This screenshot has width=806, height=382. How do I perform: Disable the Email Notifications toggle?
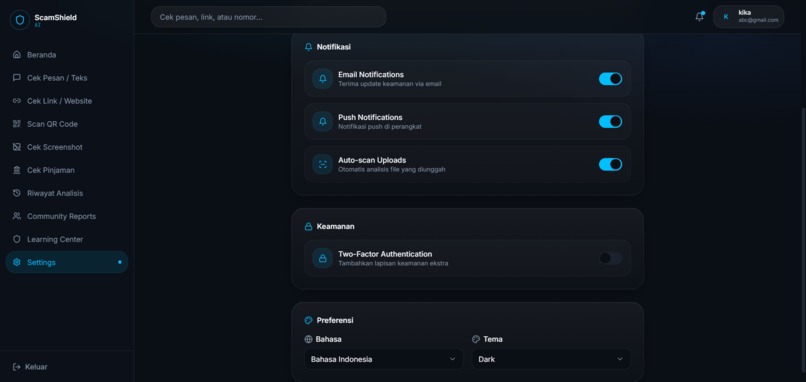(610, 79)
